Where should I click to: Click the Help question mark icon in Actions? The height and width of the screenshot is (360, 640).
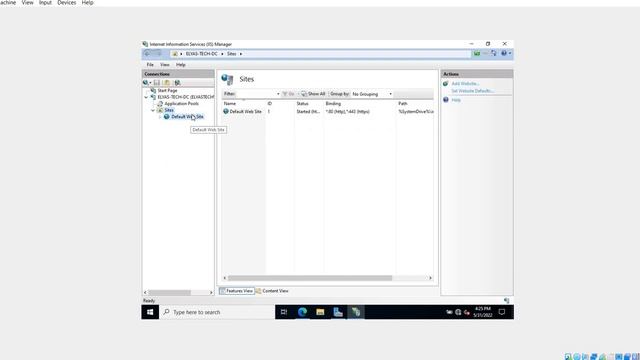[446, 100]
